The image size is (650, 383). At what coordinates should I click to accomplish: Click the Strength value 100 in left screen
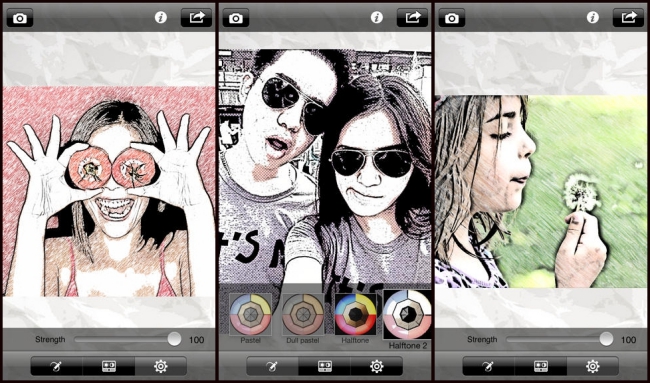click(x=196, y=340)
